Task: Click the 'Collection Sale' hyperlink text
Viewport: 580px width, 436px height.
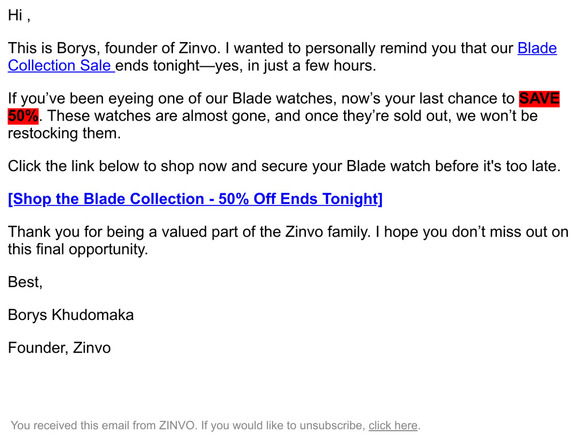Action: [59, 66]
